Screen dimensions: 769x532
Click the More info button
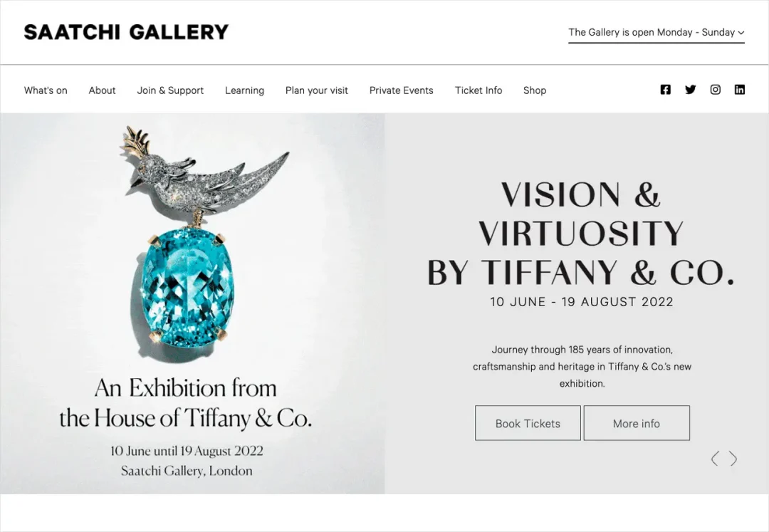[637, 423]
